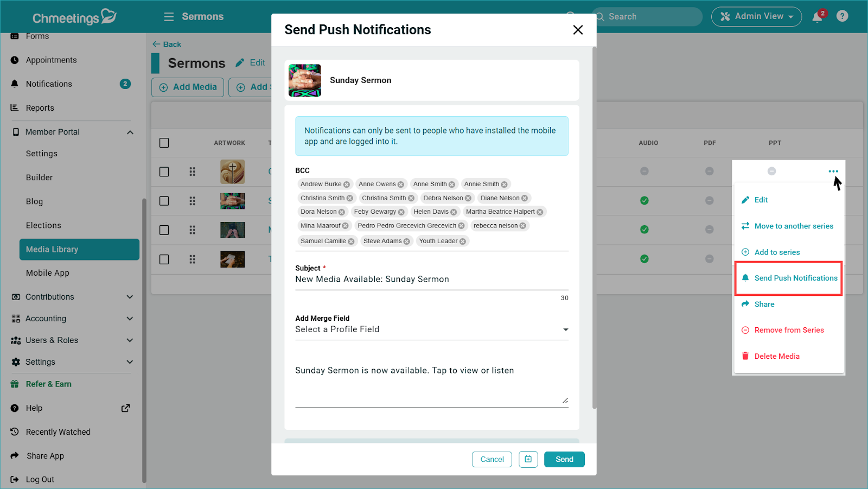
Task: Open the notifications bell in header
Action: point(817,17)
